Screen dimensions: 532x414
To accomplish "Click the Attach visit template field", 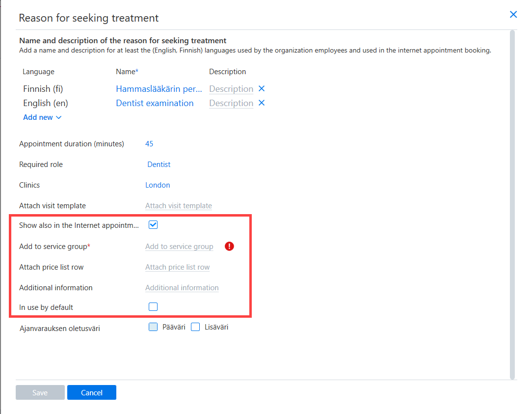I will pos(179,206).
